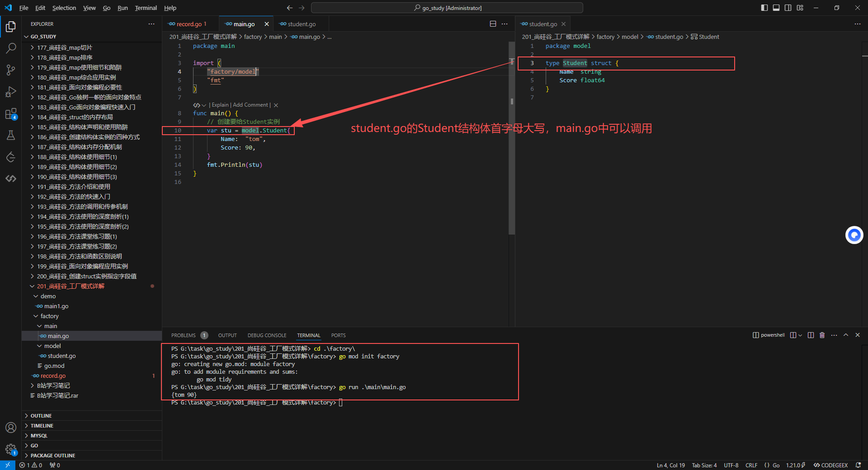Click the remote window indicator in status bar
868x470 pixels.
[8, 465]
